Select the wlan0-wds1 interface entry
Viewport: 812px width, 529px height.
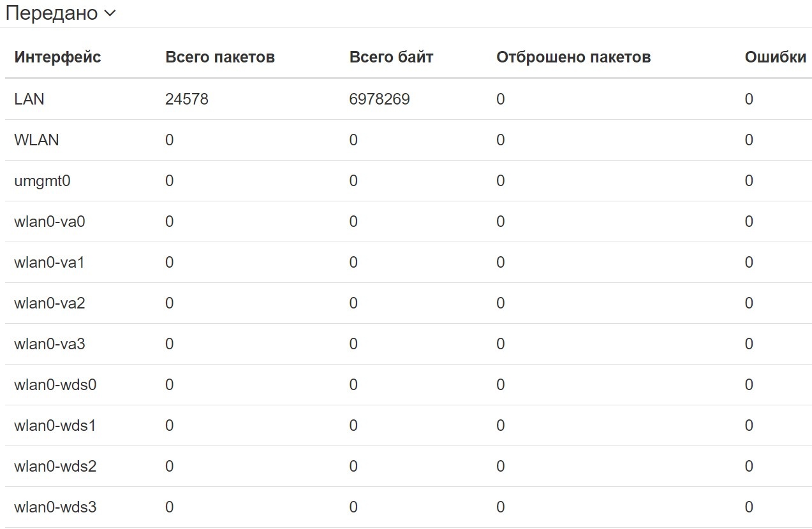click(55, 425)
